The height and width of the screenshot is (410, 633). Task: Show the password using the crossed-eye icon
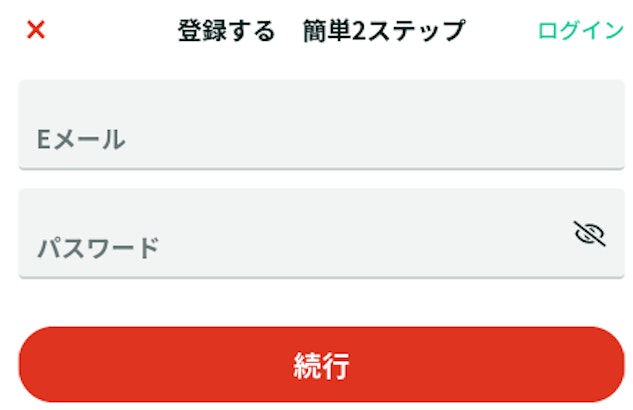click(x=590, y=234)
